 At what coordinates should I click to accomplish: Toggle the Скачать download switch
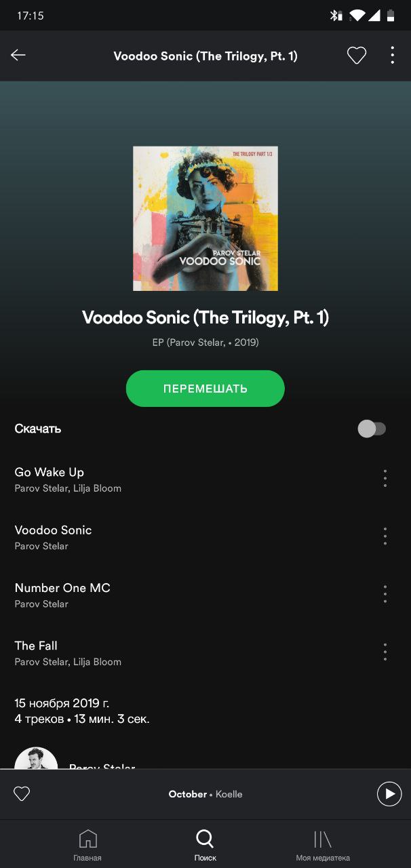click(372, 429)
